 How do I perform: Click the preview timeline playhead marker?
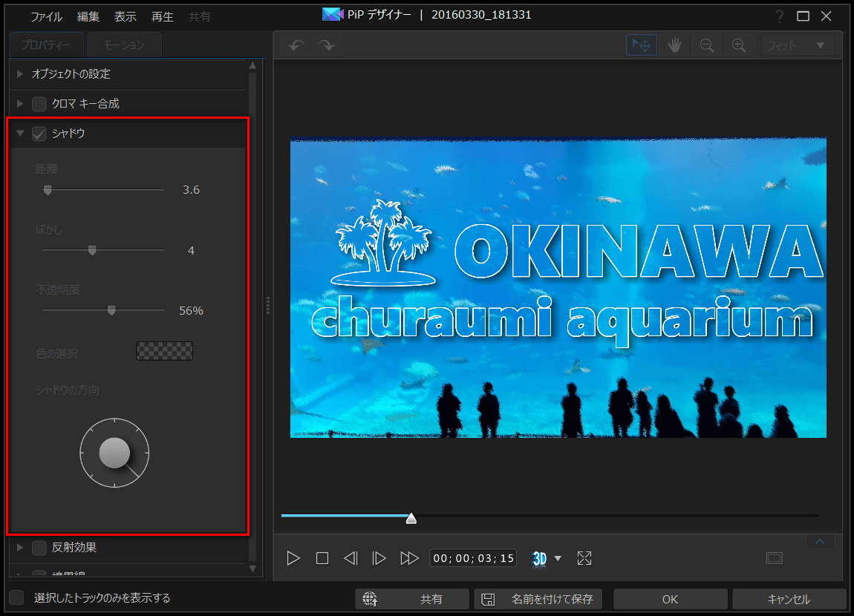click(411, 518)
